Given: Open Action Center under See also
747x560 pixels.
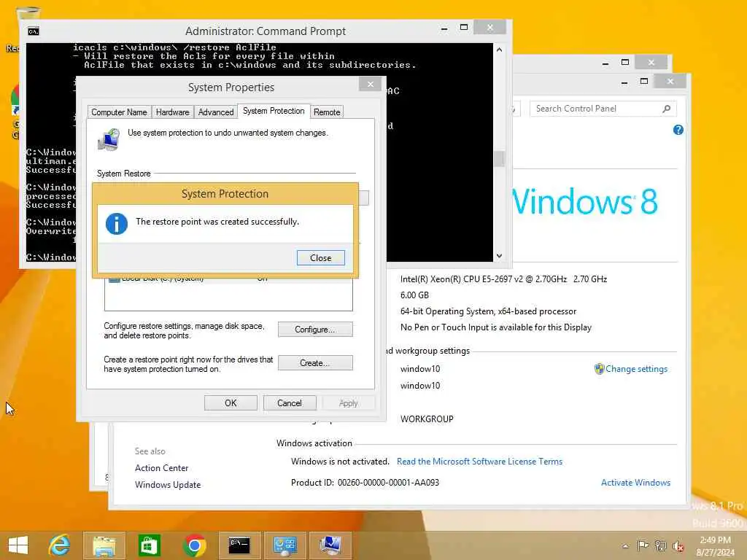Looking at the screenshot, I should pos(161,468).
